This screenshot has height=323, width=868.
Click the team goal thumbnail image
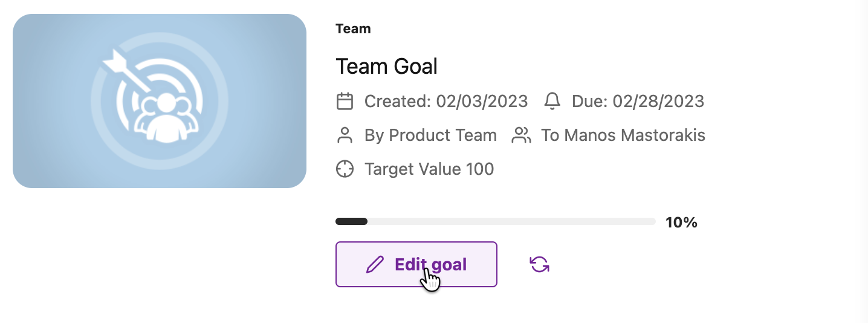[x=160, y=101]
